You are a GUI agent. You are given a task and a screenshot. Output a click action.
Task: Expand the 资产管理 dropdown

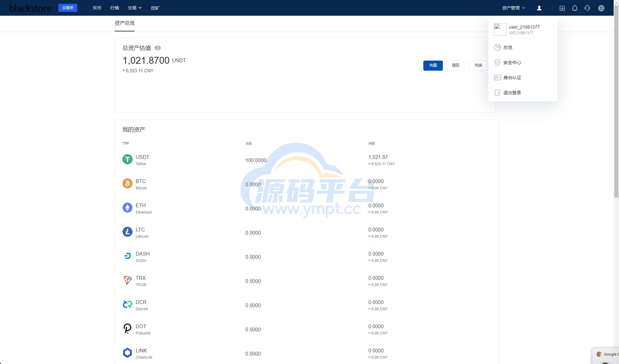click(513, 8)
